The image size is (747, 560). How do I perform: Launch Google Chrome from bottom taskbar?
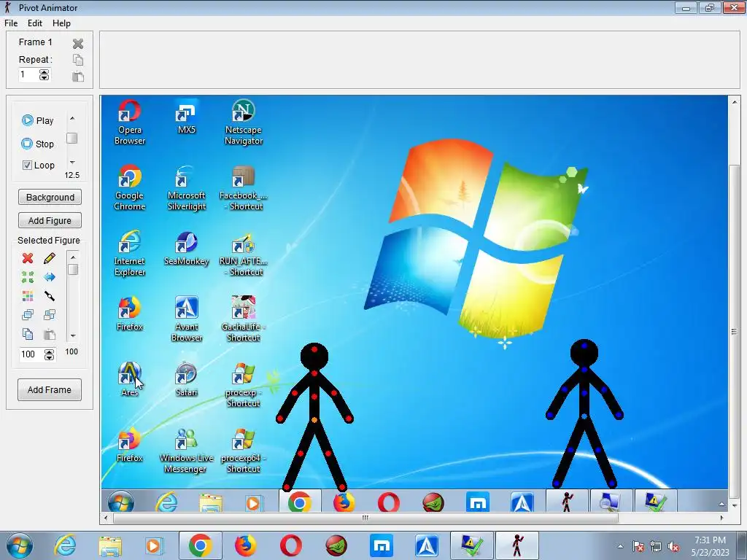click(200, 545)
